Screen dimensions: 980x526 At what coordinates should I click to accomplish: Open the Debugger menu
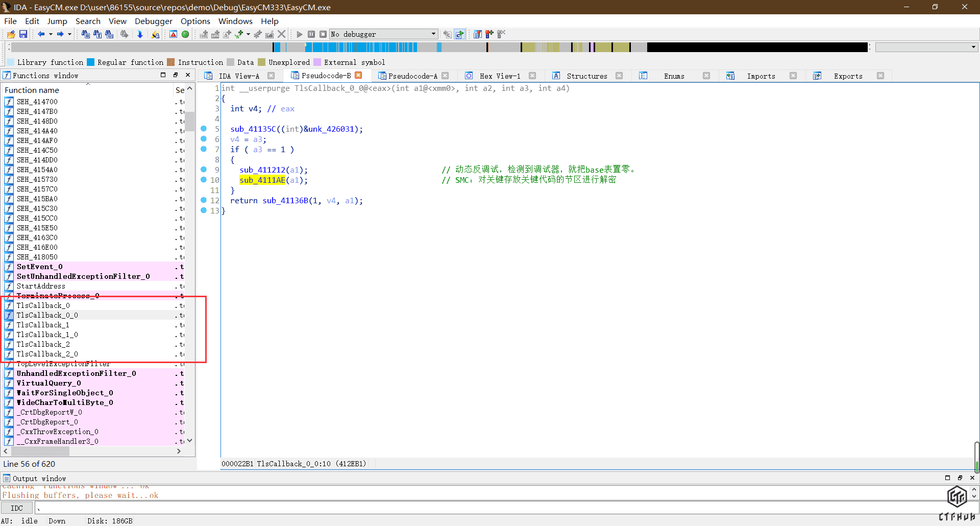pos(153,21)
